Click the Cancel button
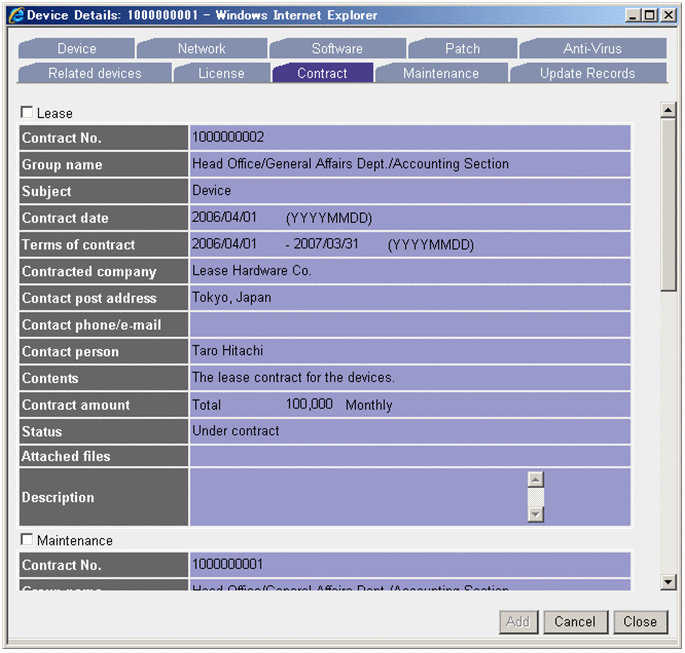 [x=575, y=622]
